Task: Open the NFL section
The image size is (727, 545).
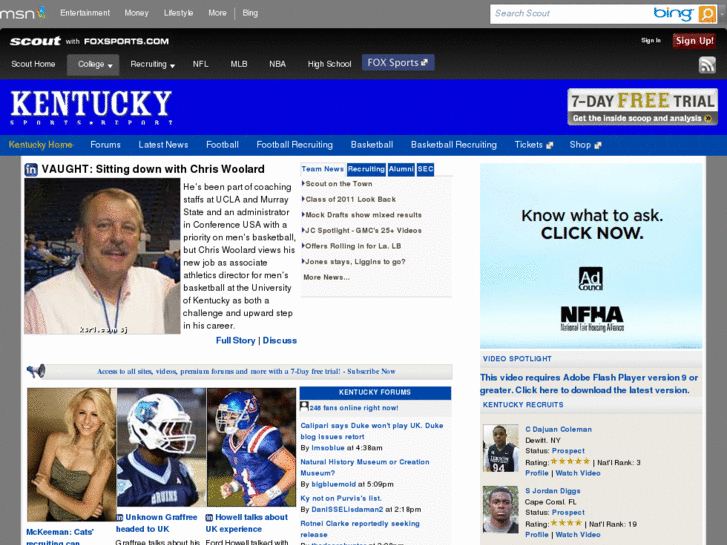Action: click(200, 64)
